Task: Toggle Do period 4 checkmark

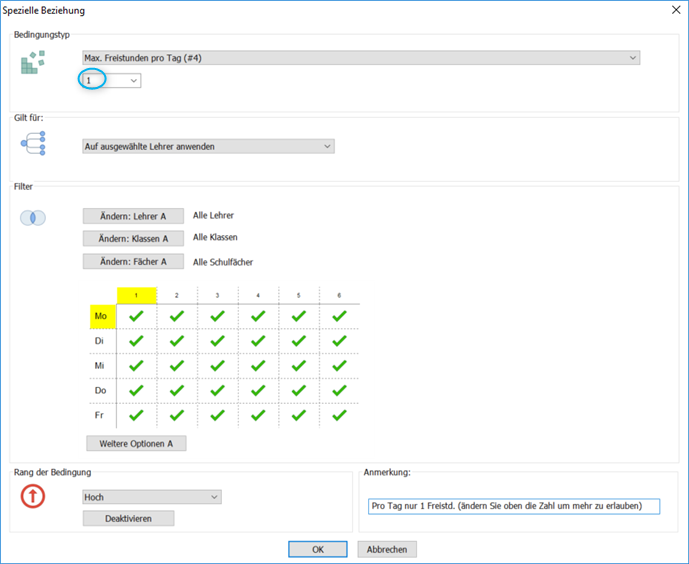Action: click(x=258, y=390)
